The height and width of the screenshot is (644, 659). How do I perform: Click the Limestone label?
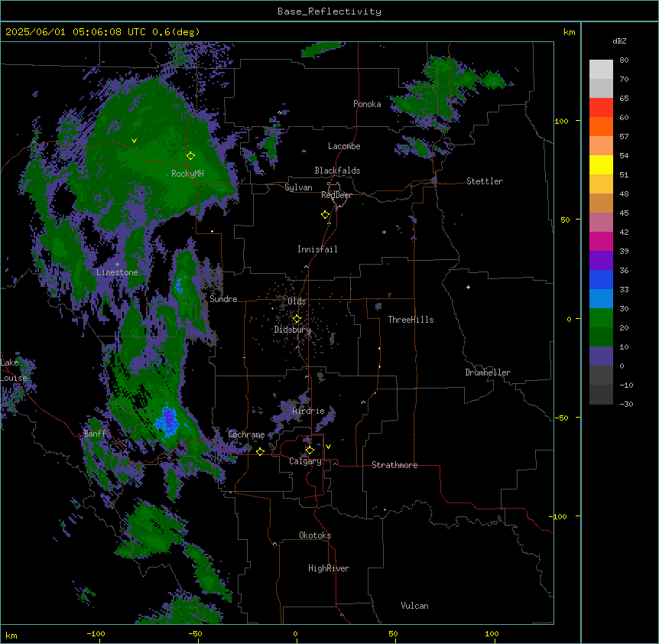click(x=117, y=272)
